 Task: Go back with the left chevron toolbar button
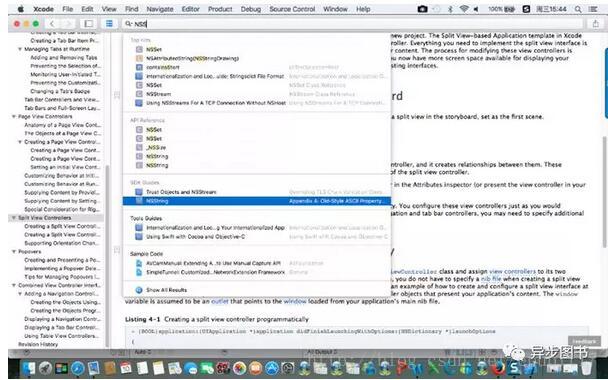point(52,24)
